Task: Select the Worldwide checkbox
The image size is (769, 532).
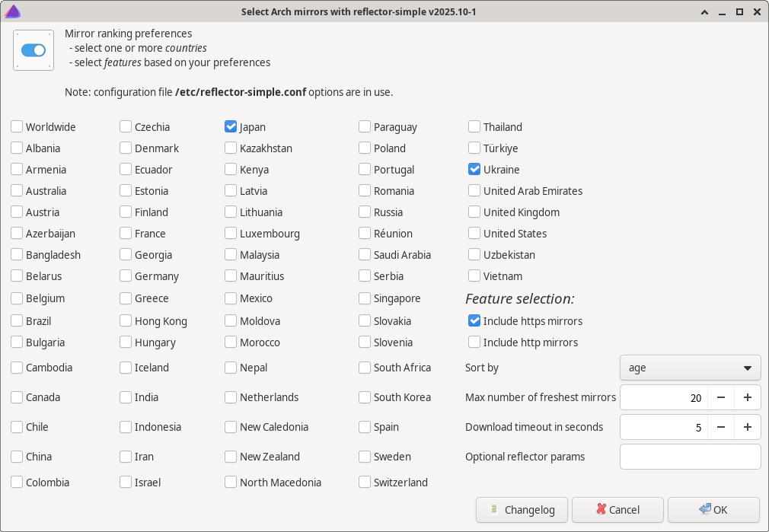Action: click(x=17, y=127)
